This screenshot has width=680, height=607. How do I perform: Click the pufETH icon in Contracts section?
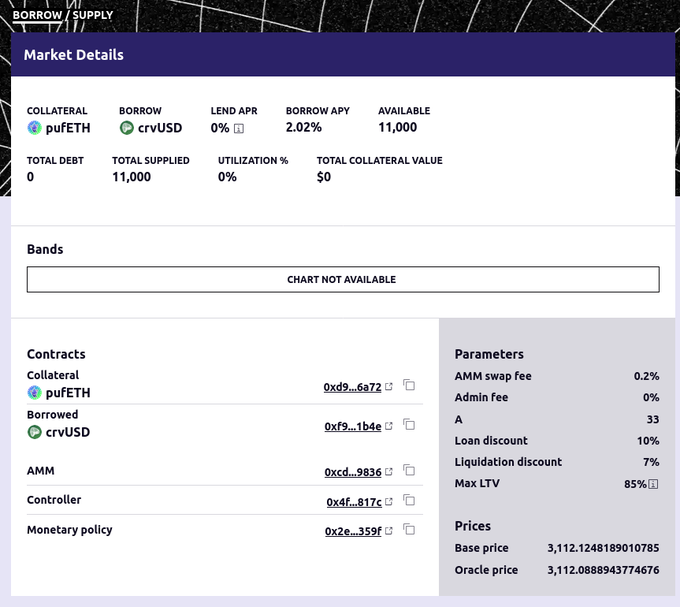[x=34, y=392]
